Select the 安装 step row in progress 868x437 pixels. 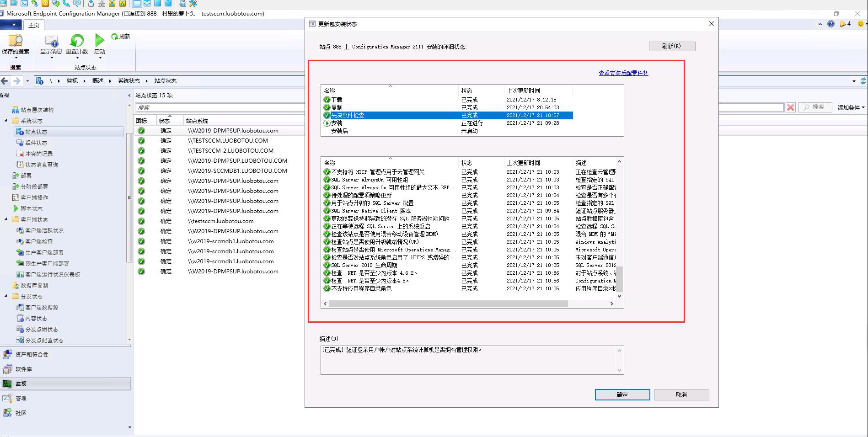448,123
